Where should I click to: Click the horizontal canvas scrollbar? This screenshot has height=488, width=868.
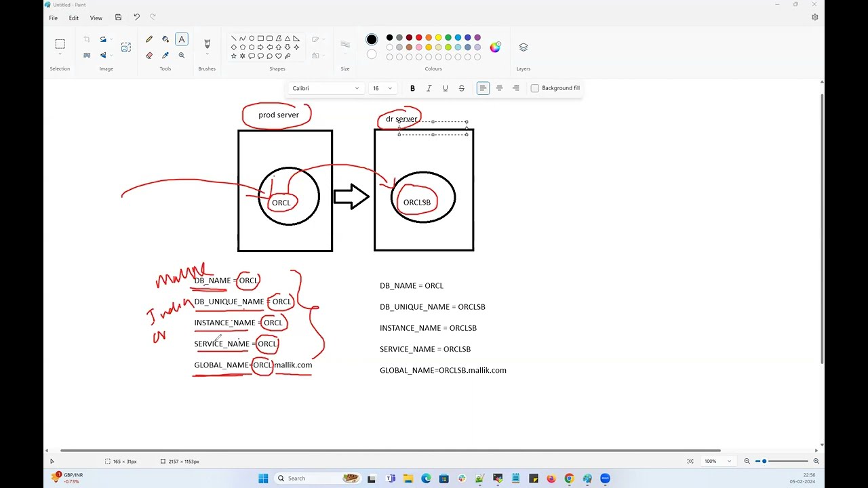click(390, 450)
